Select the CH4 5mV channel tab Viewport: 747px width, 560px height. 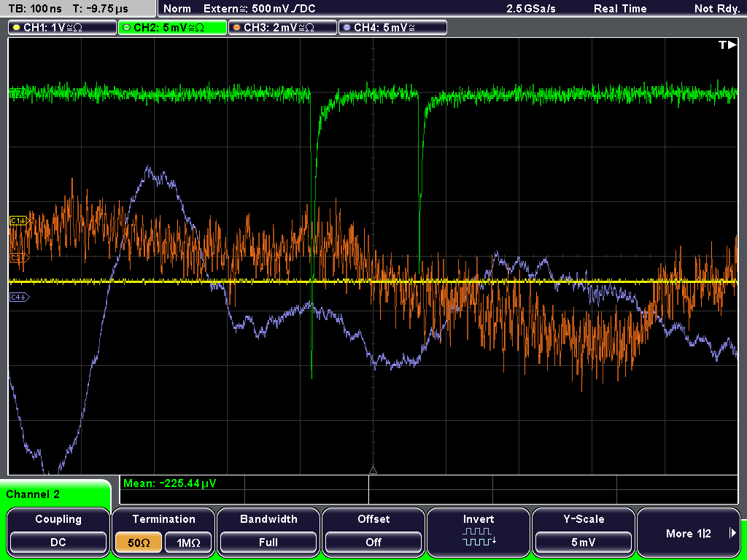coord(392,28)
